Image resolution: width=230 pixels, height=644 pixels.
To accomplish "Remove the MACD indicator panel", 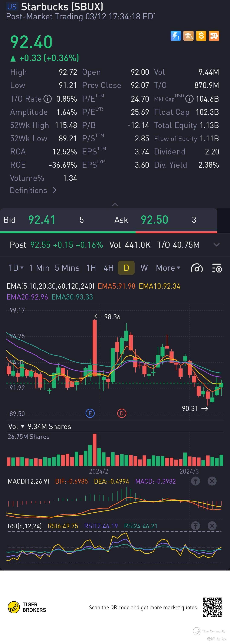I will (x=212, y=481).
